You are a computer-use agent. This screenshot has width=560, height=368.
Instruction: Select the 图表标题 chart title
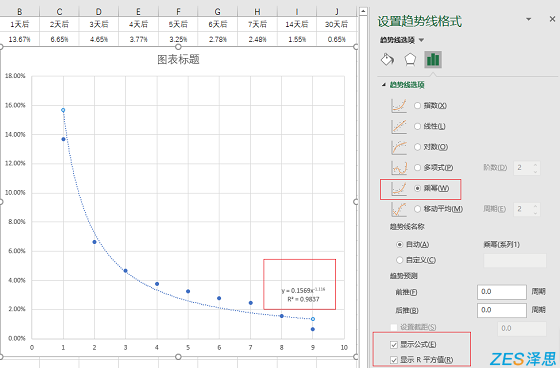(178, 60)
